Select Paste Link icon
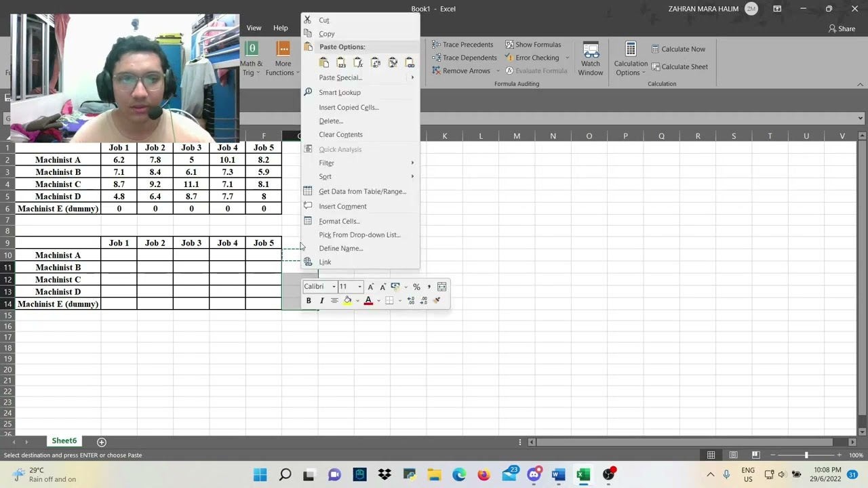 (410, 62)
